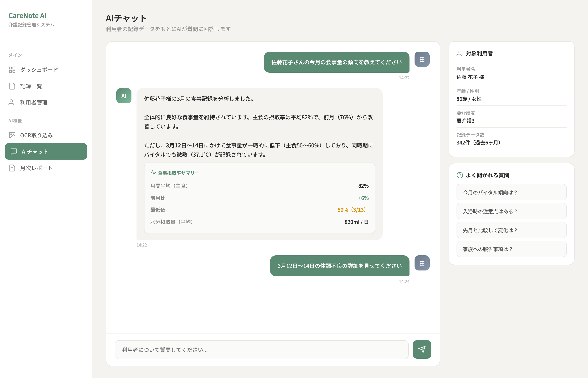Click the 14:24 message timestamp
The width and height of the screenshot is (588, 378).
[404, 282]
